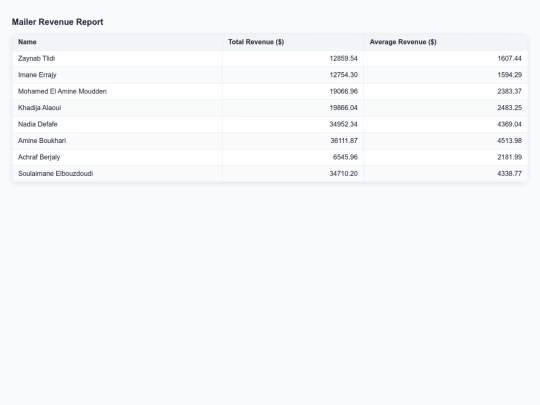Click total revenue value 36111.87
Viewport: 540px width, 405px height.
pyautogui.click(x=344, y=141)
